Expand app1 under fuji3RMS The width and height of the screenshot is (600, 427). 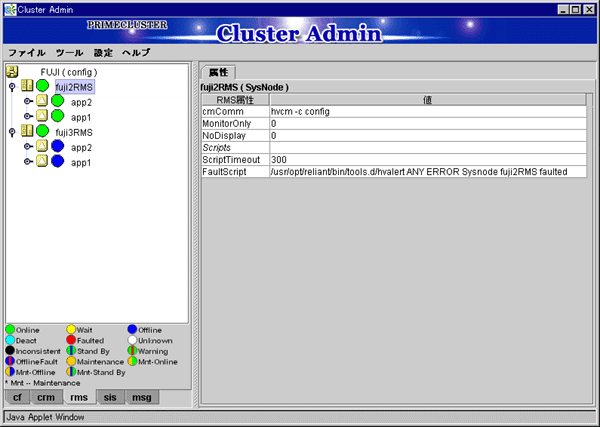[28, 161]
